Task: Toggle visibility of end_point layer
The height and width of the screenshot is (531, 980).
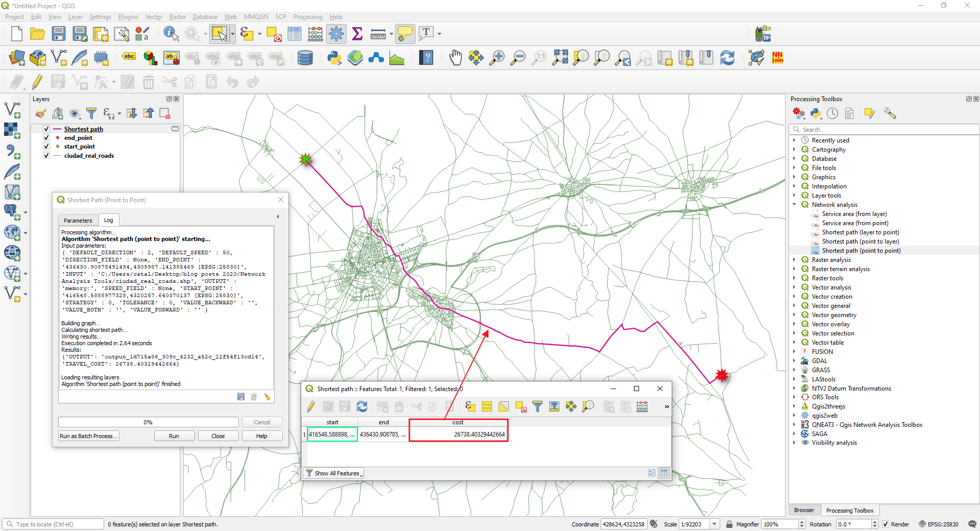Action: tap(46, 138)
